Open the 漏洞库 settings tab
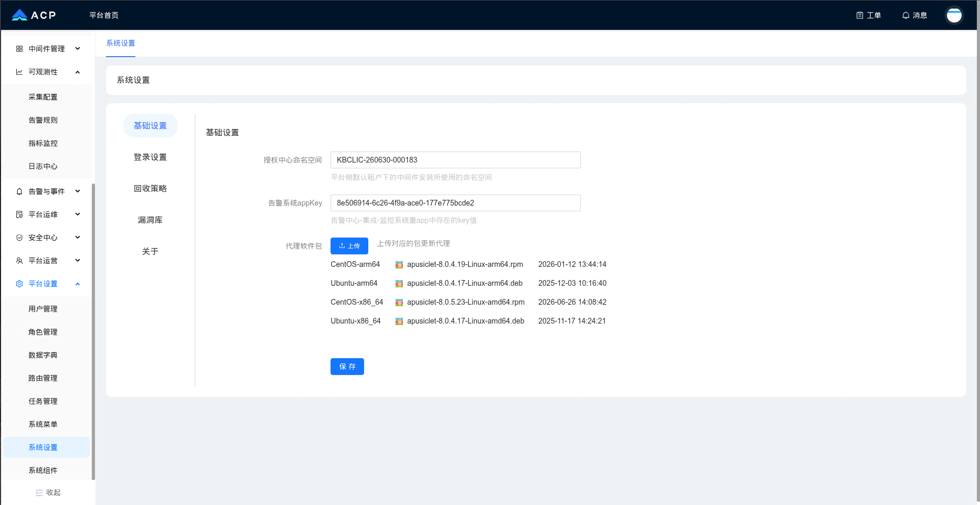Screen dimensions: 980x505 click(150, 220)
